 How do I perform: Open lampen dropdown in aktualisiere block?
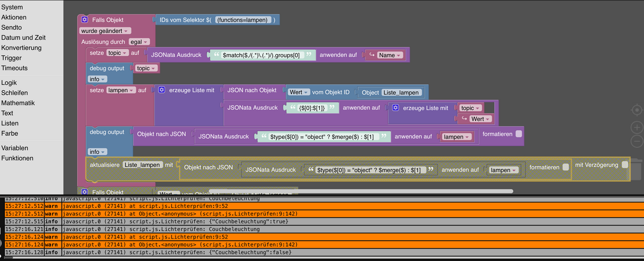[x=504, y=170]
